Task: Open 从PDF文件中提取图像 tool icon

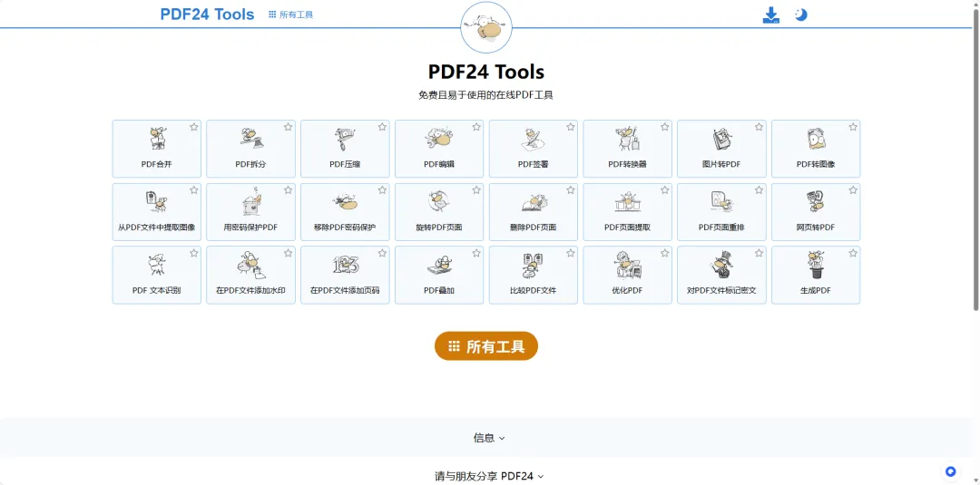Action: [157, 201]
